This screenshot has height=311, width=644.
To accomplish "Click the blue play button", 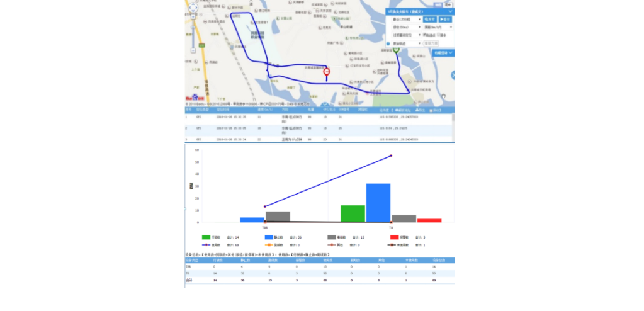I will [445, 20].
